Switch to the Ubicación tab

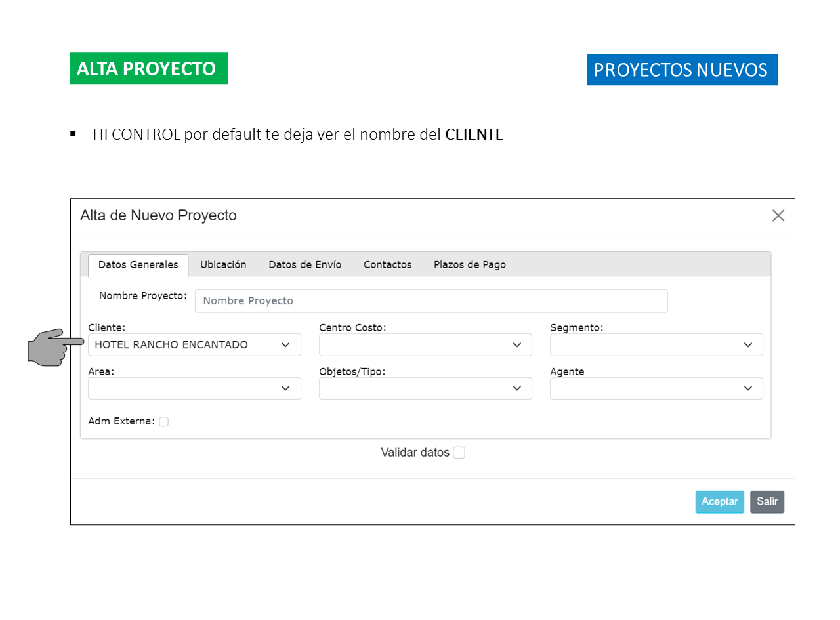[223, 265]
